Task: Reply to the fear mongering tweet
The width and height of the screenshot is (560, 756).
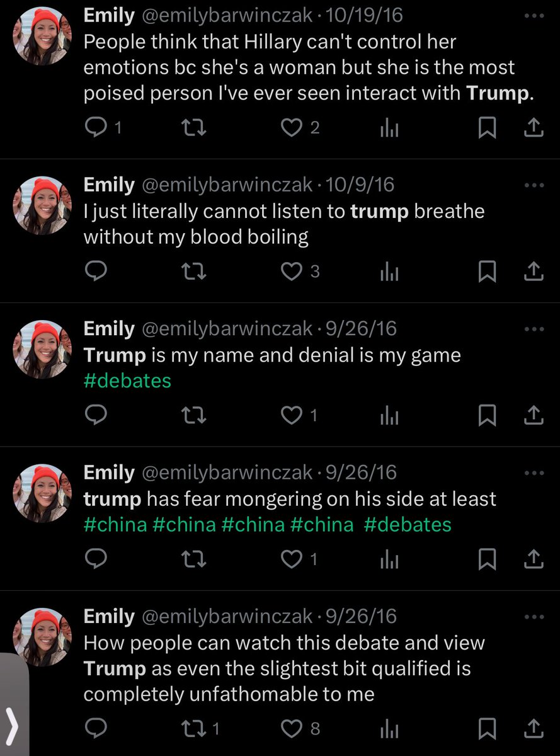Action: (96, 559)
